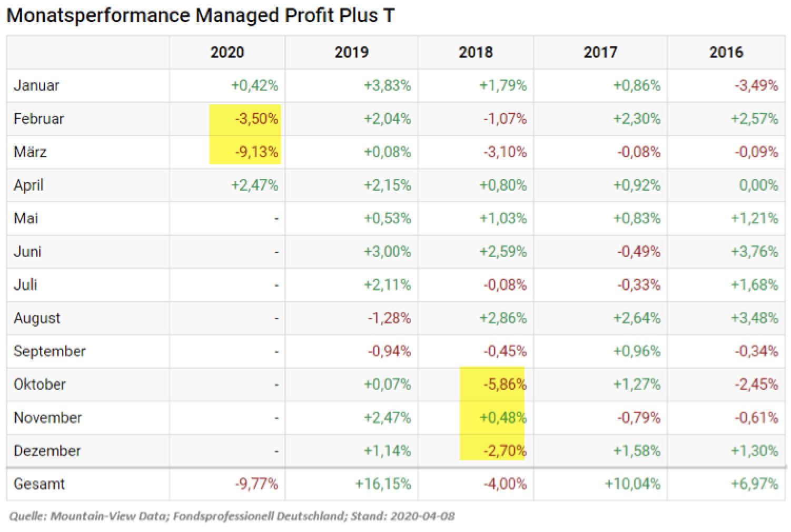Image resolution: width=791 pixels, height=532 pixels.
Task: Click the 2016 column header
Action: click(x=726, y=52)
